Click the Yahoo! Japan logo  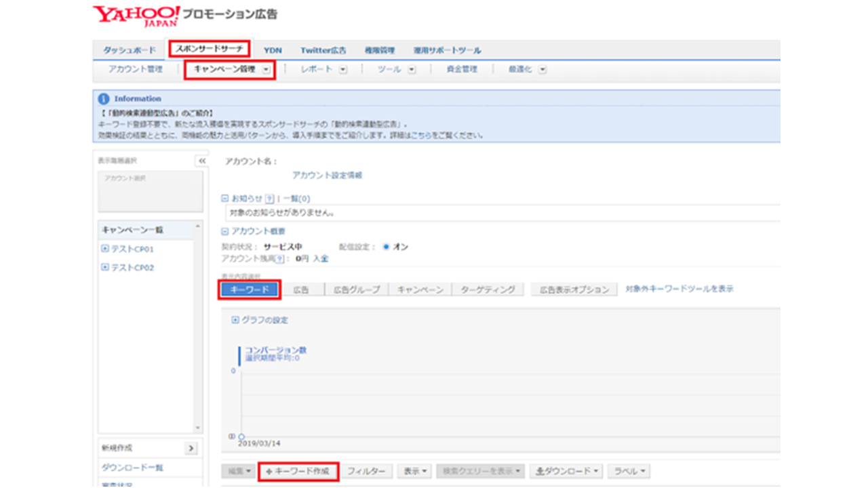point(136,15)
